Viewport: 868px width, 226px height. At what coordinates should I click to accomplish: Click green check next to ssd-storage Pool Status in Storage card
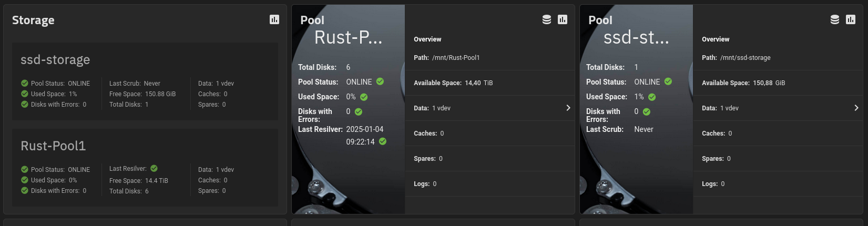(x=25, y=83)
